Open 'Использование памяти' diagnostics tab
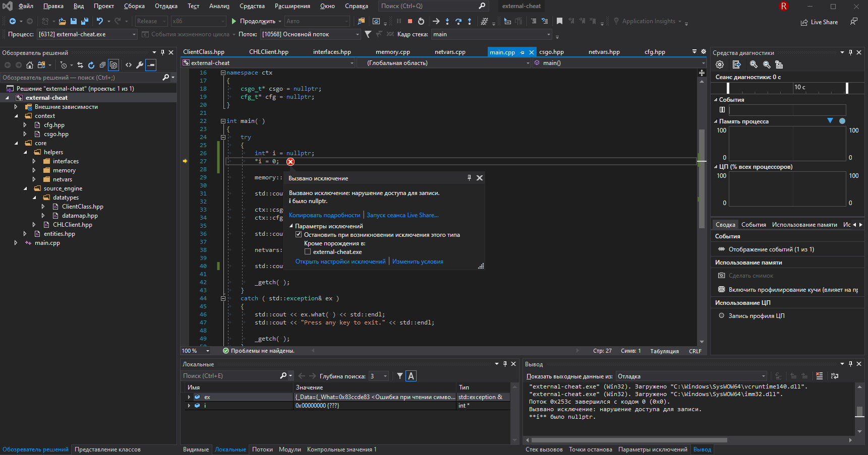 coord(804,225)
